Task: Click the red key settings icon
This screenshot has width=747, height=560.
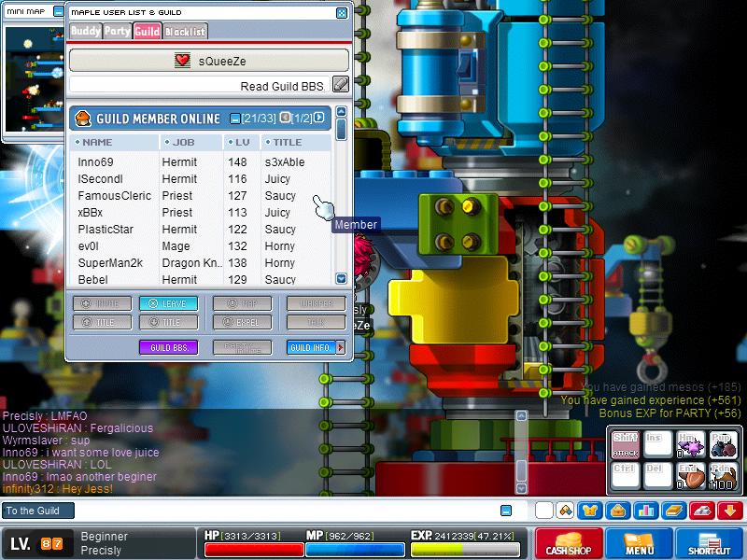Action: 702,511
